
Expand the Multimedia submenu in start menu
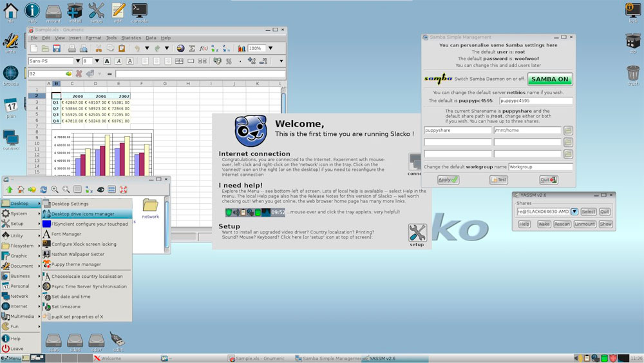pyautogui.click(x=21, y=317)
